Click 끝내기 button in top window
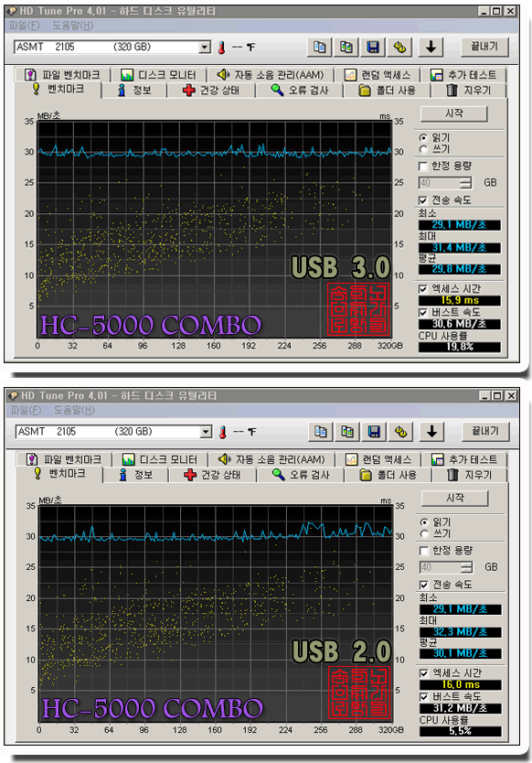This screenshot has width=532, height=763. coord(484,47)
